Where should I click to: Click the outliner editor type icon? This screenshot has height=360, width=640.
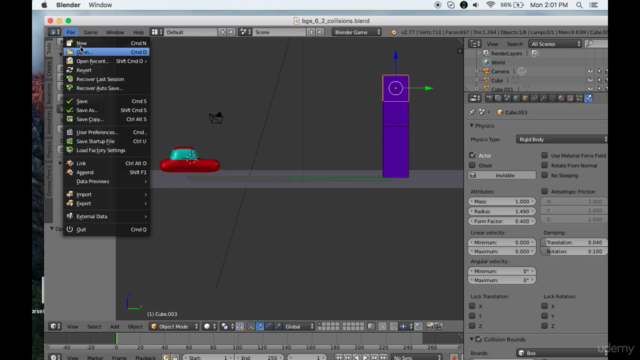coord(474,44)
